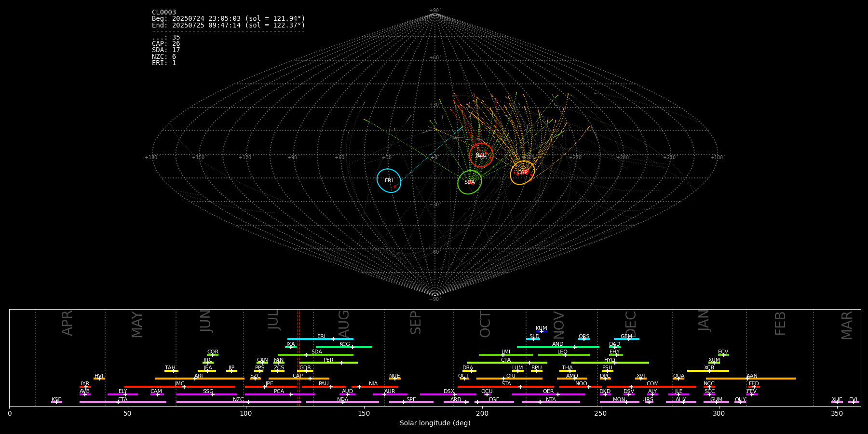This screenshot has height=434, width=868.
Task: Click the 'Beg: 20250724 23:05:03' line
Action: pos(229,19)
